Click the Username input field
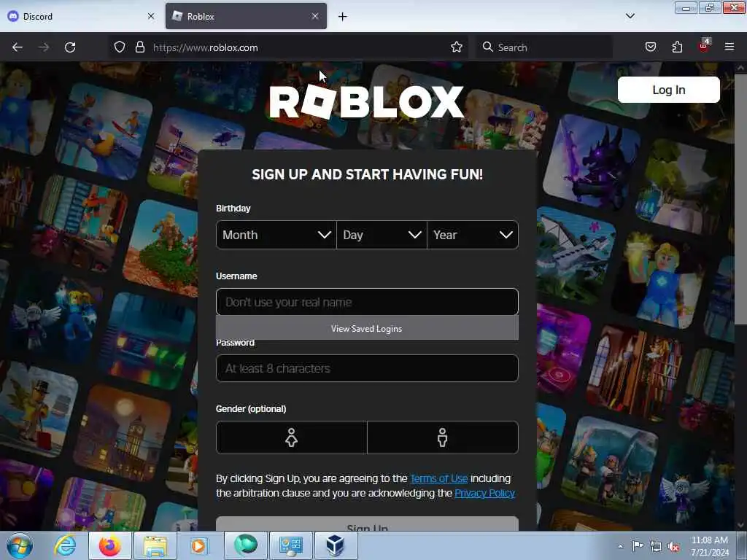Screen dimensions: 747x560 pyautogui.click(x=367, y=302)
